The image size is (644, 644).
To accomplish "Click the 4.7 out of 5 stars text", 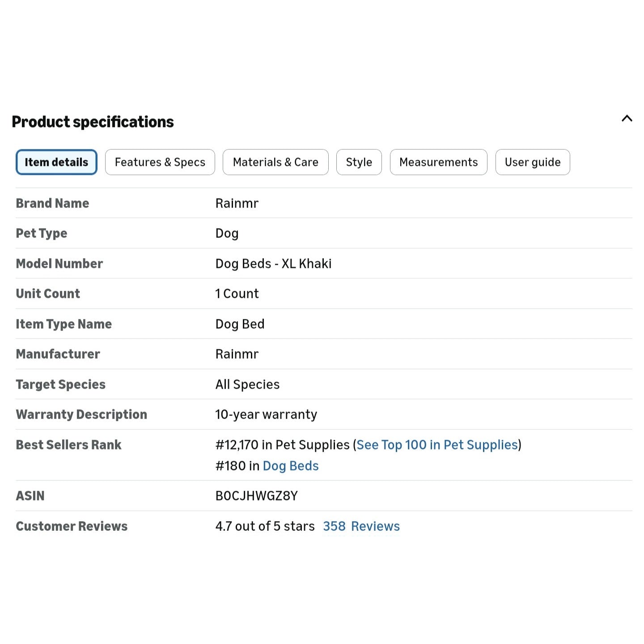I will [x=265, y=526].
